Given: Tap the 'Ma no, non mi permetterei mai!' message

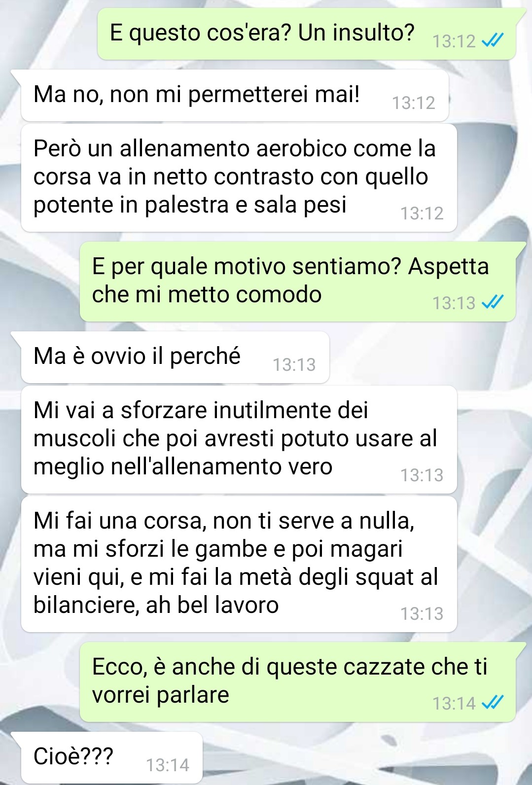Looking at the screenshot, I should tap(235, 96).
